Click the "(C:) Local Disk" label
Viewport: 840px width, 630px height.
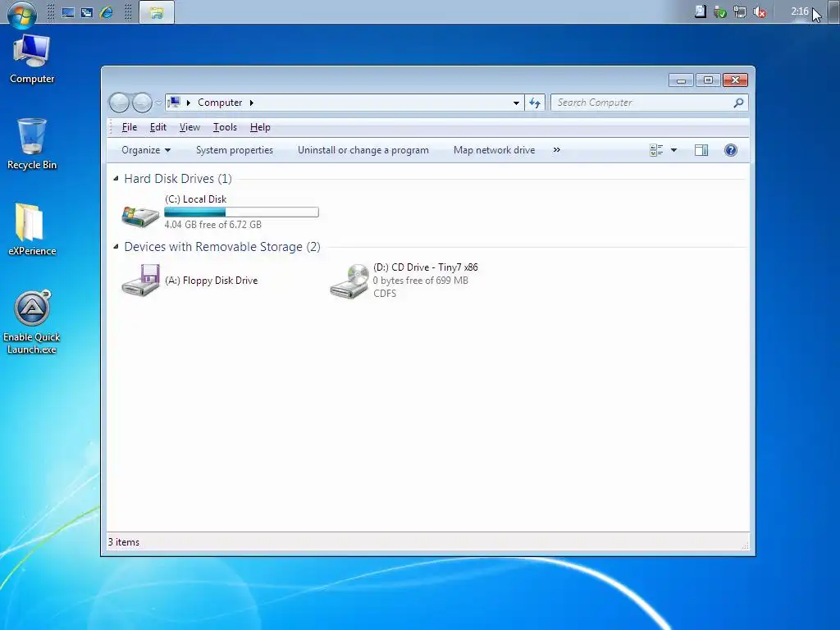point(195,199)
